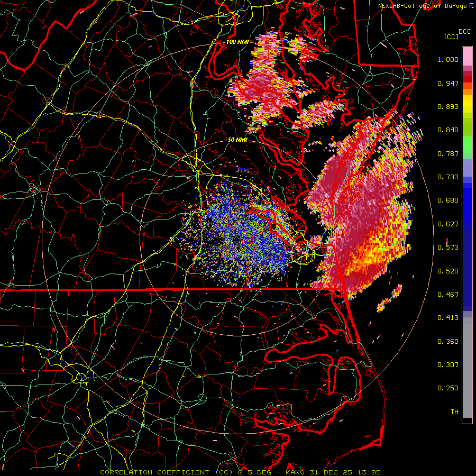Click the CORRELATION COEFFICIENT (CC) caption text
Screen dimensions: 476x476
167,472
